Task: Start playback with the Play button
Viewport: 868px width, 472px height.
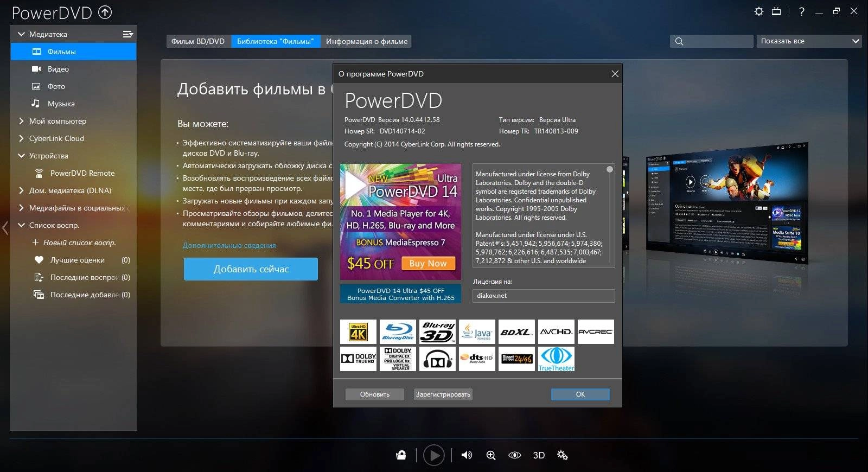Action: (x=434, y=455)
